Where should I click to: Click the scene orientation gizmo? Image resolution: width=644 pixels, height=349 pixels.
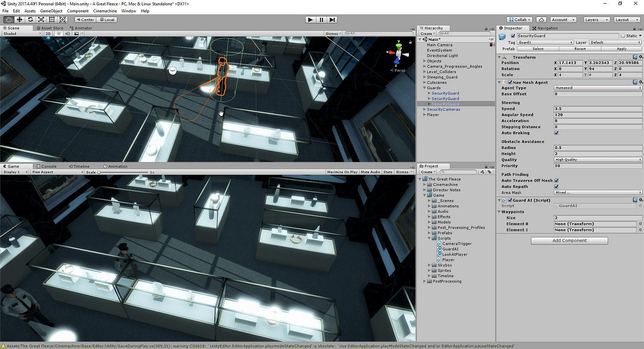(397, 53)
